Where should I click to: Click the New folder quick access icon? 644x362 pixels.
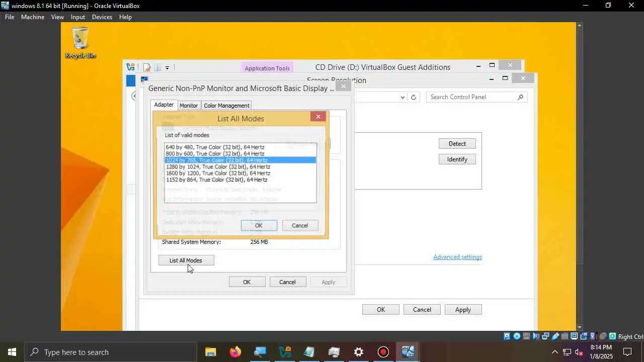click(x=157, y=67)
